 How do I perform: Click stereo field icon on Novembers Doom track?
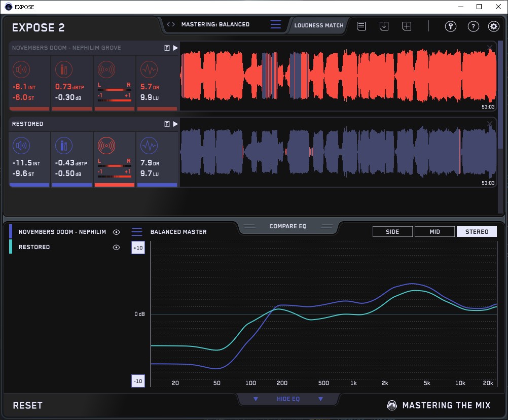point(106,69)
